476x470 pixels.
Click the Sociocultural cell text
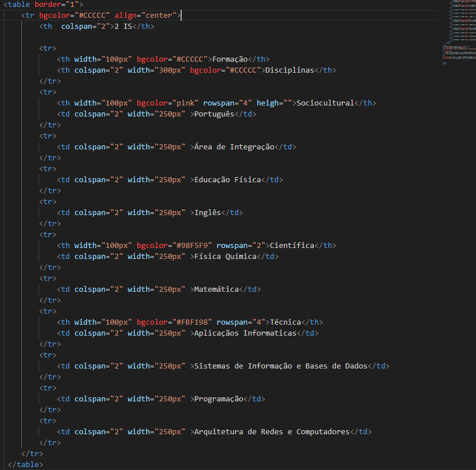point(325,103)
